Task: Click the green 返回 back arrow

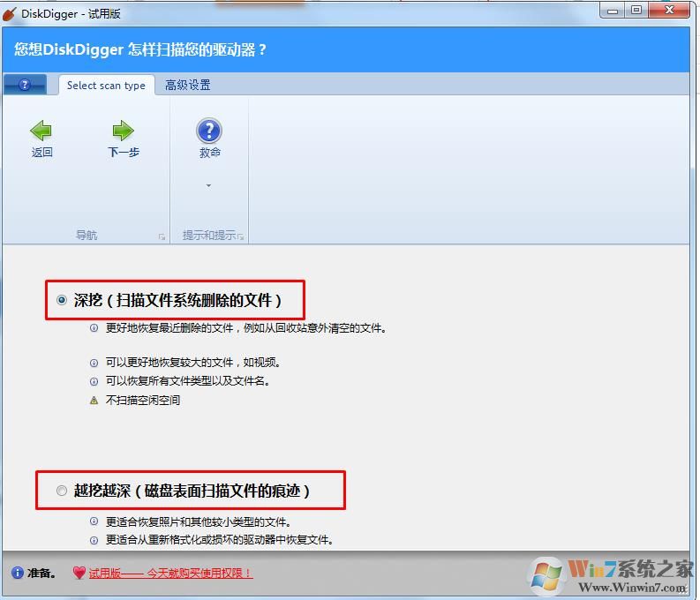Action: 41,131
